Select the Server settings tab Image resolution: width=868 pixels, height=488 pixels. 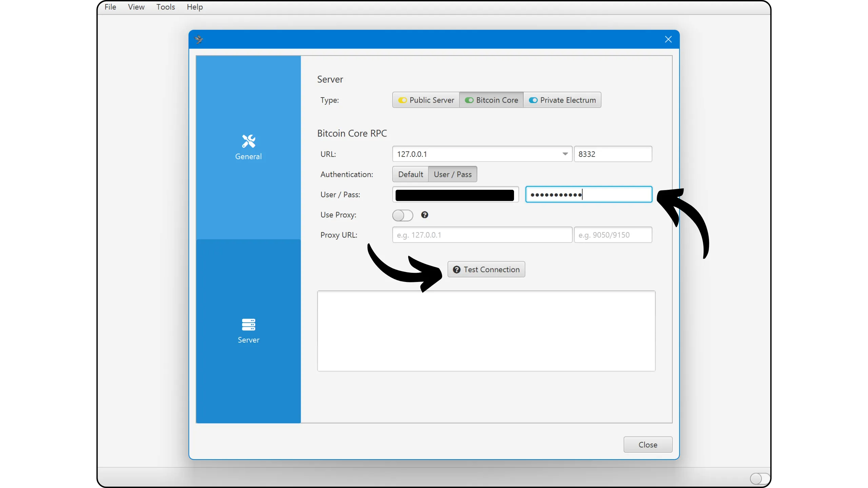click(x=248, y=331)
